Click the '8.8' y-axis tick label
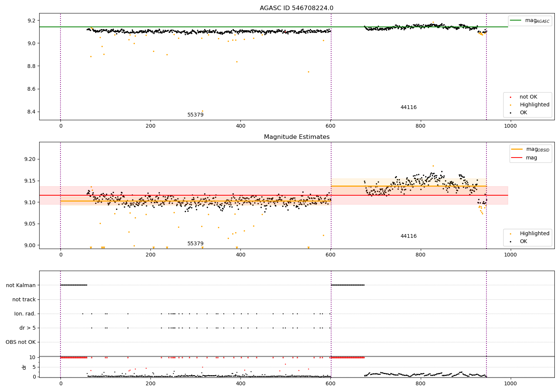 32,66
